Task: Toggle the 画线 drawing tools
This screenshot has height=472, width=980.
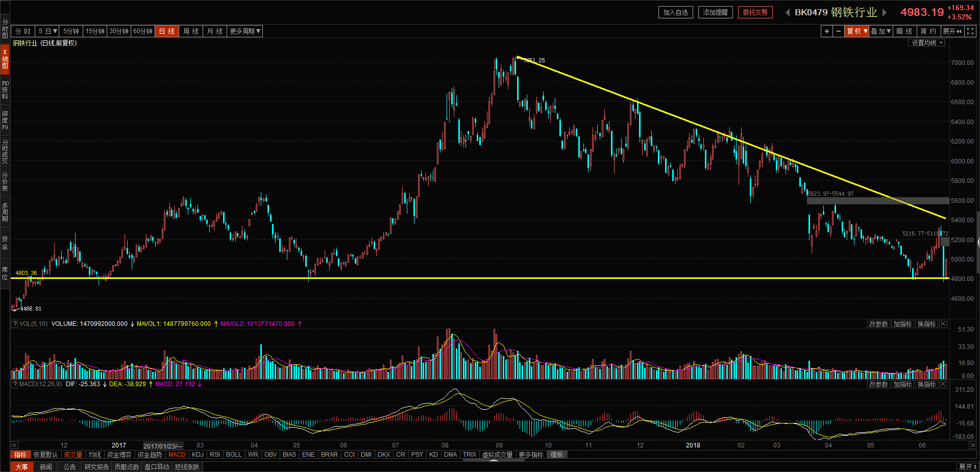Action: tap(904, 31)
